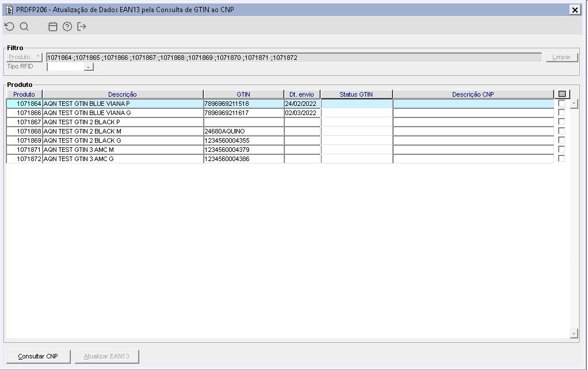Check the box for product 1071868

click(562, 131)
